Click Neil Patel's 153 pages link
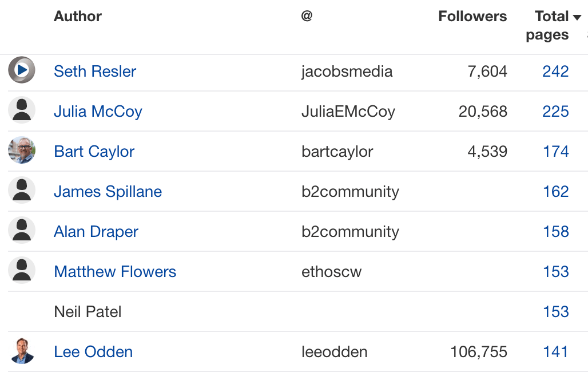 pyautogui.click(x=555, y=311)
